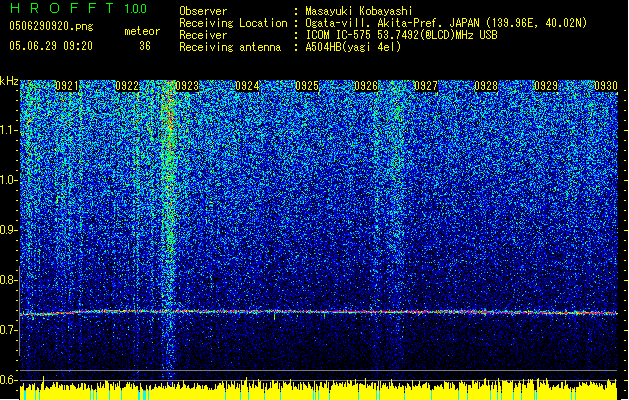The height and width of the screenshot is (400, 629).
Task: Click the 0926 time marker
Action: pos(366,86)
